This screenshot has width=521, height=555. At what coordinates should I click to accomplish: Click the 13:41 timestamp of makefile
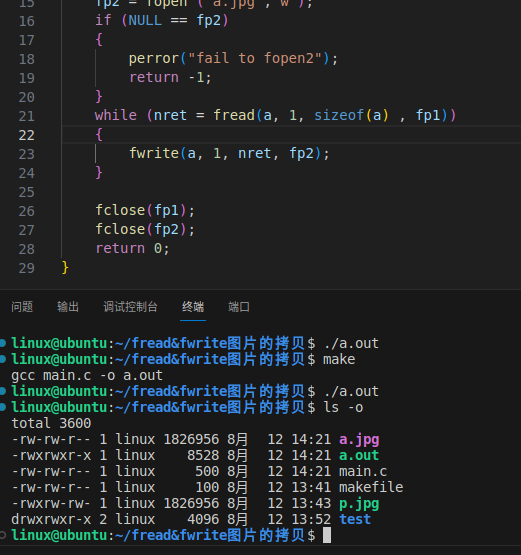tap(311, 487)
